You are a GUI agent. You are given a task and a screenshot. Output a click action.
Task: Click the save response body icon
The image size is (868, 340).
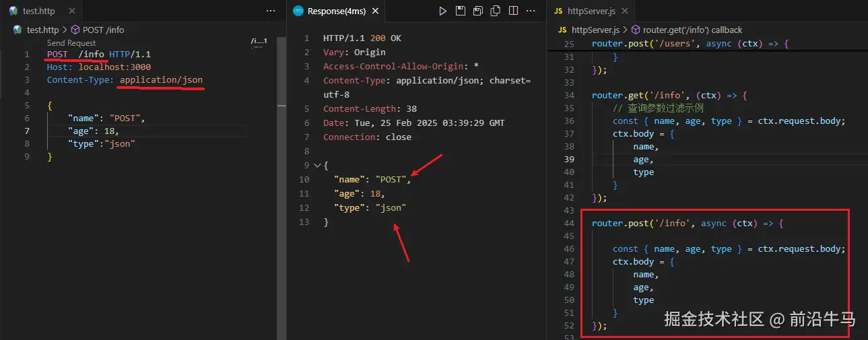[478, 11]
